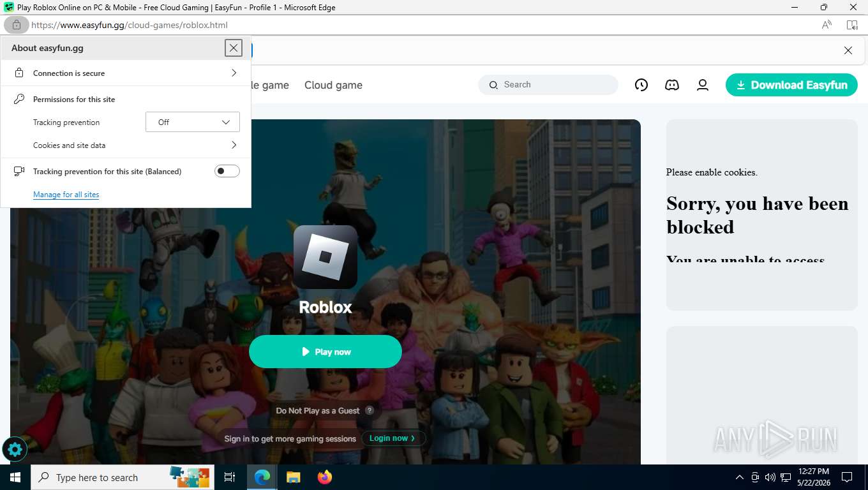Open the Discord icon link
This screenshot has height=490, width=868.
pos(672,85)
